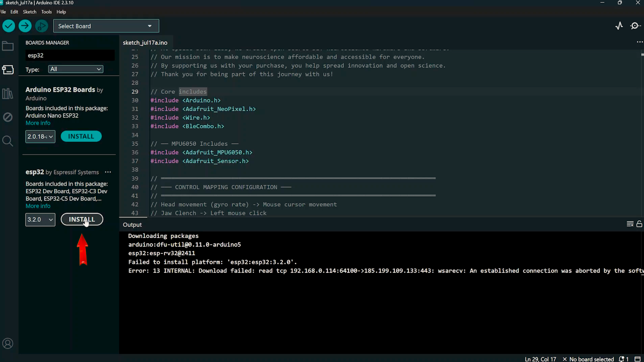Click the esp32 search field
Screen dimensions: 644x362
pos(70,55)
